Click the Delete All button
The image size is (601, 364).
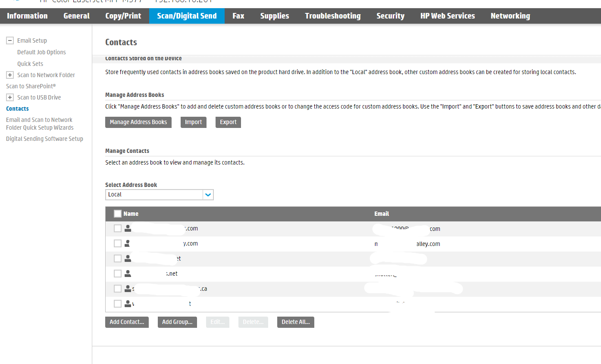pyautogui.click(x=295, y=322)
